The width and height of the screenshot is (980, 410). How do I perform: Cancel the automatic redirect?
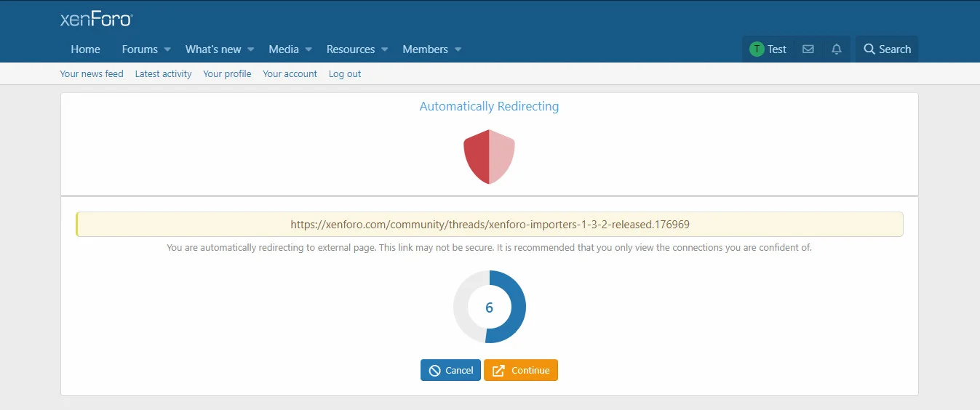[450, 370]
